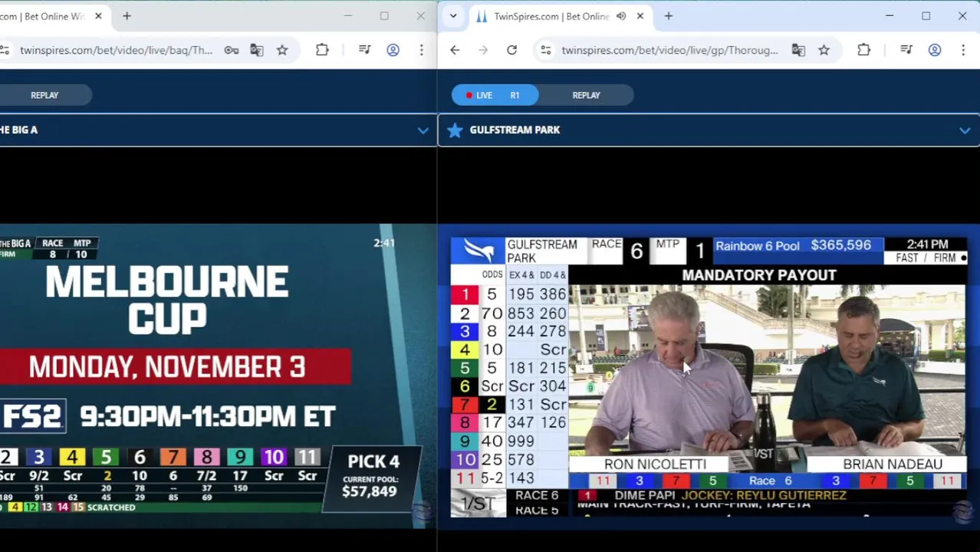Viewport: 980px width, 552px height.
Task: Open media controls in the Big A window
Action: click(364, 50)
